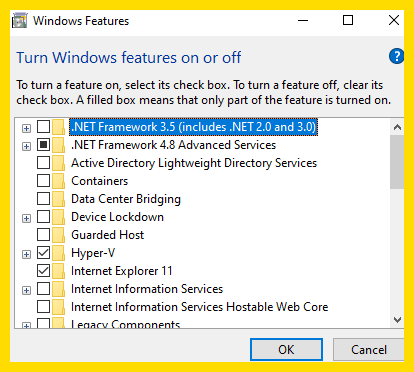The image size is (414, 372).
Task: Expand the Internet Information Services node
Action: (26, 290)
